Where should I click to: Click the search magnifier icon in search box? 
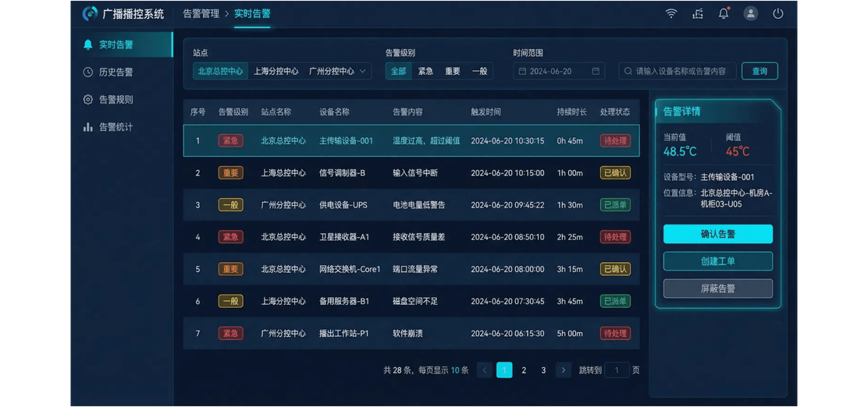[x=628, y=71]
